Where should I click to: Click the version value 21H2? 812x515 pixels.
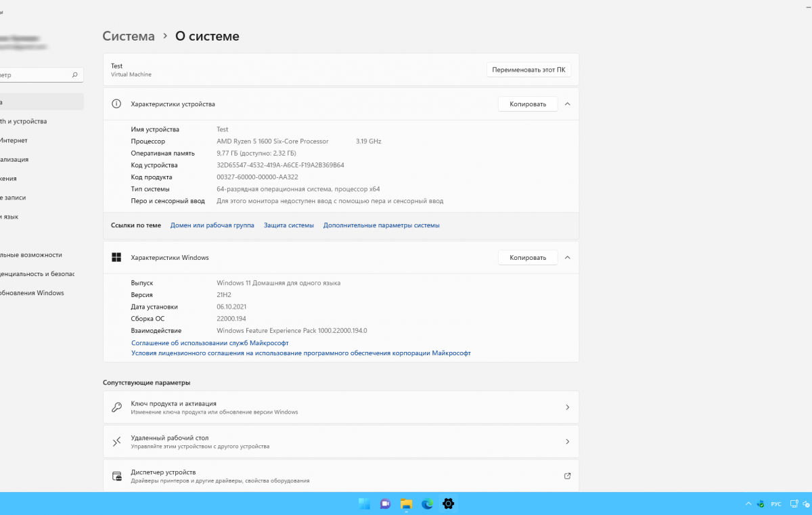(x=225, y=295)
